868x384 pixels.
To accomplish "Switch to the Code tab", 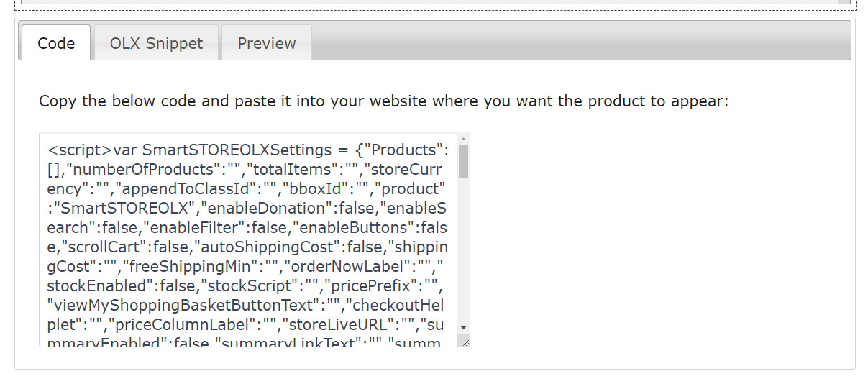I will pyautogui.click(x=56, y=43).
